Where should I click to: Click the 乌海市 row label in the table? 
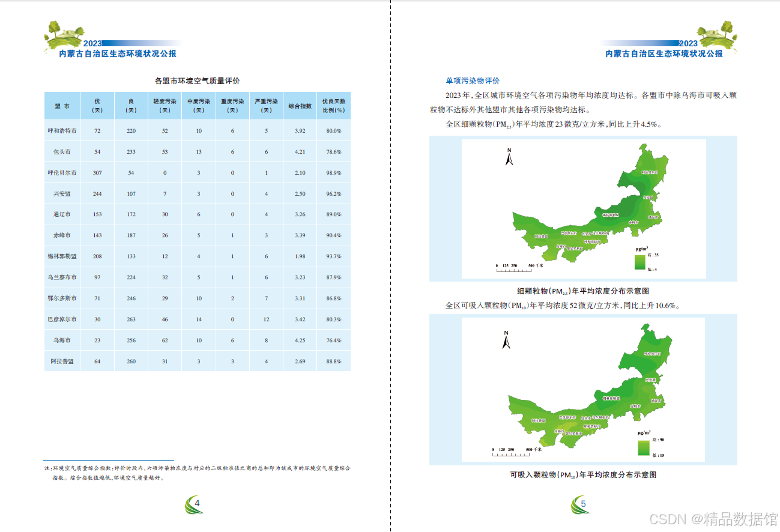[62, 340]
